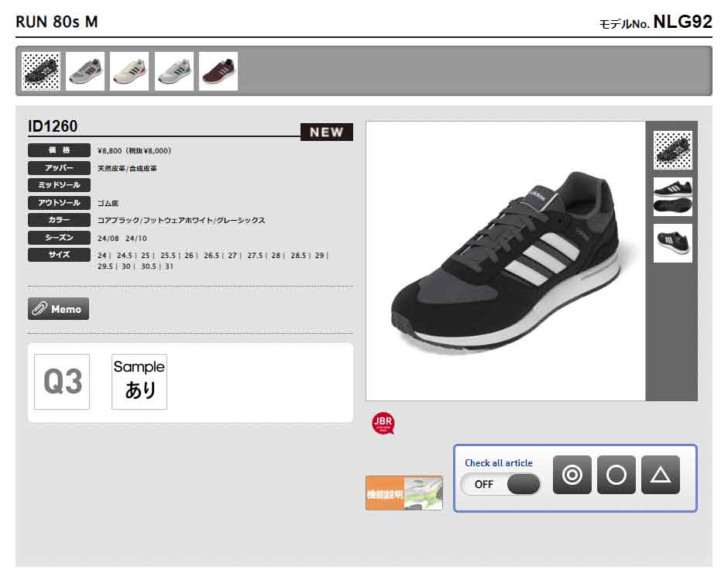728x584 pixels.
Task: Click the アウトソール label tag
Action: pyautogui.click(x=59, y=202)
